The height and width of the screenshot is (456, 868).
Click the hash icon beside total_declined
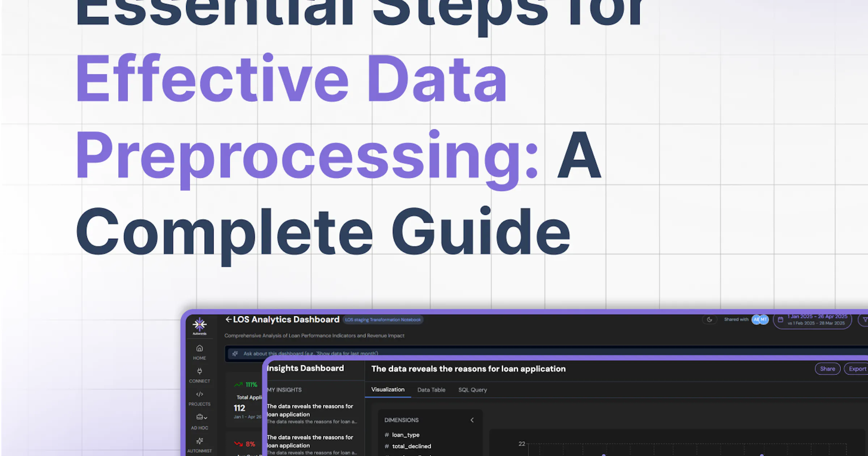point(386,446)
